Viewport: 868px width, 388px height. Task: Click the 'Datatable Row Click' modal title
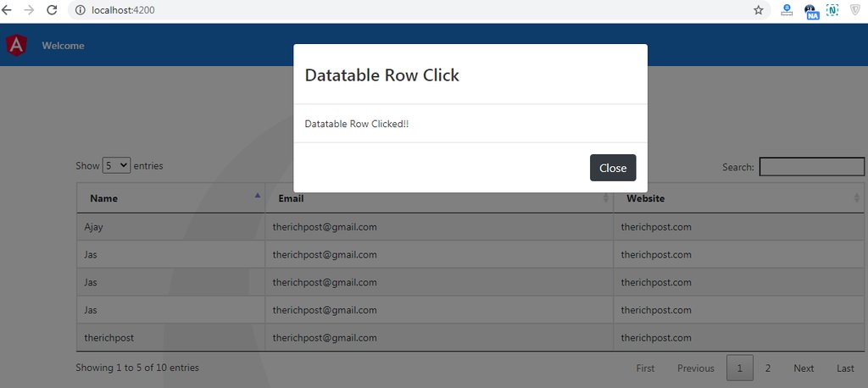382,75
